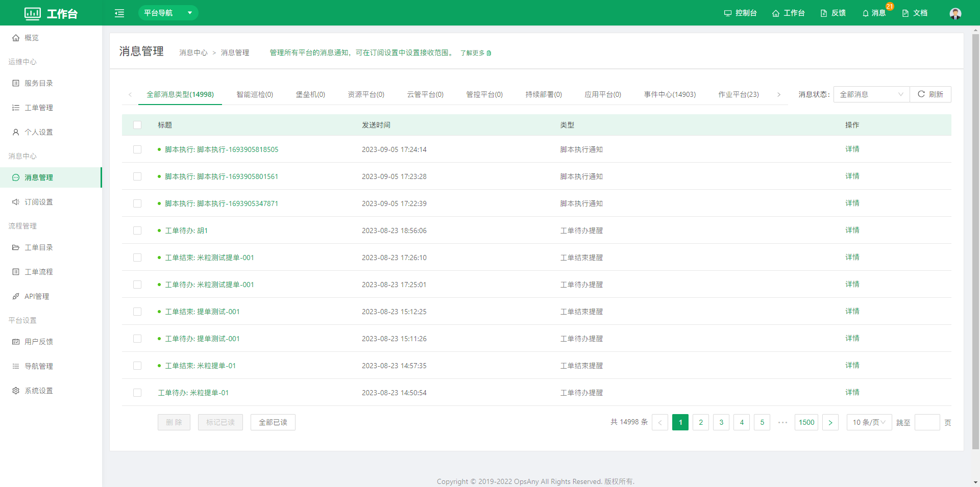This screenshot has height=487, width=980.
Task: Switch to 全部消息类型(14998) tab
Action: pos(180,94)
